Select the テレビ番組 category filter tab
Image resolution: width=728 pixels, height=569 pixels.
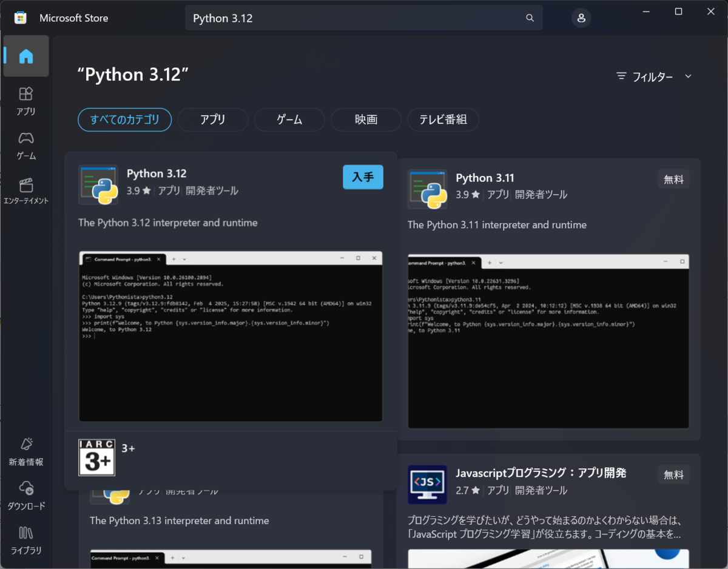(443, 120)
